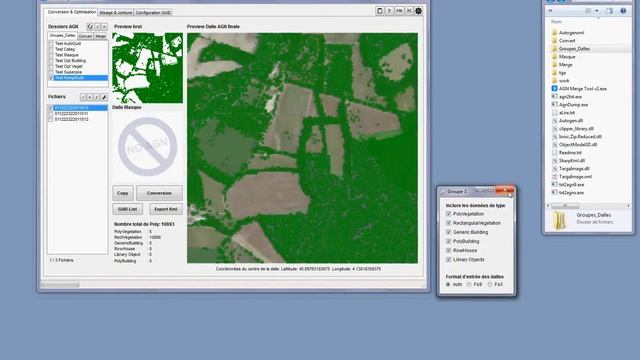Toggle the PolyBuilding checkbox
The height and width of the screenshot is (360, 640).
[449, 242]
